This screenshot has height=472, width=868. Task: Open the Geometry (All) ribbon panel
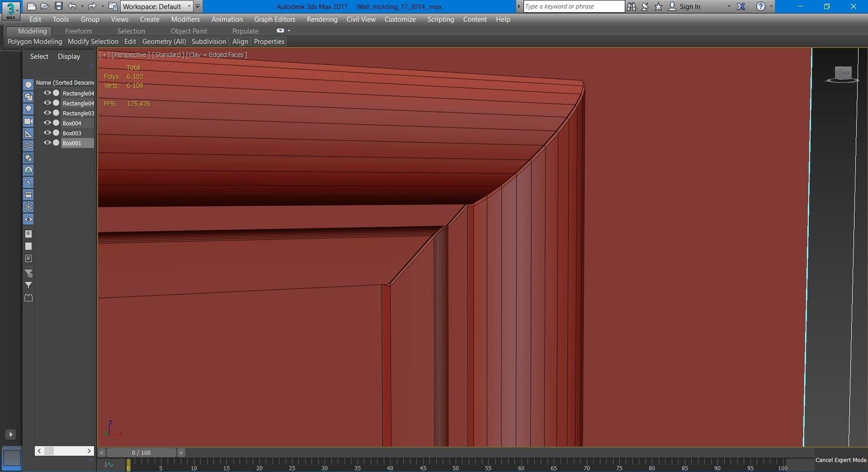click(x=164, y=41)
